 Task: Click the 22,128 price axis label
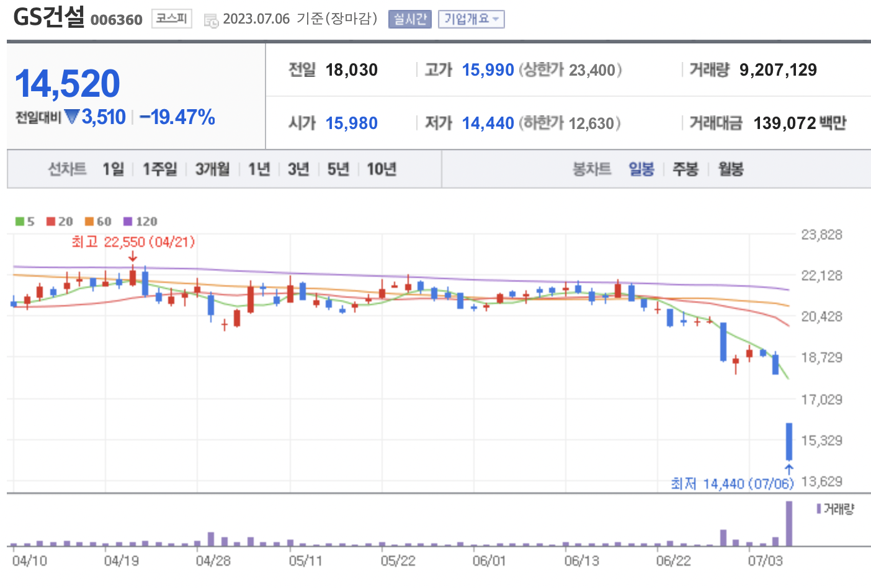click(821, 275)
